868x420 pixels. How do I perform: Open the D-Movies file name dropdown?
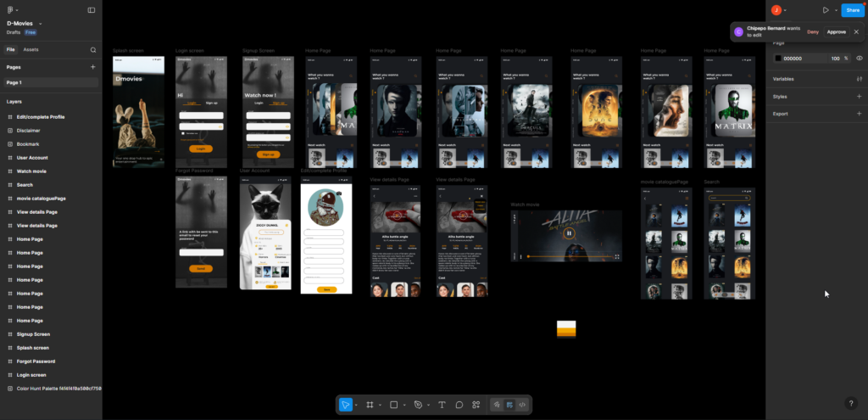41,24
